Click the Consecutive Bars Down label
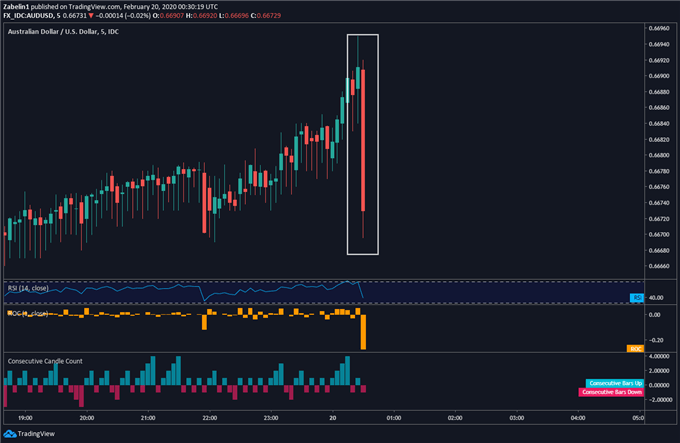Image resolution: width=680 pixels, height=443 pixels. tap(611, 392)
